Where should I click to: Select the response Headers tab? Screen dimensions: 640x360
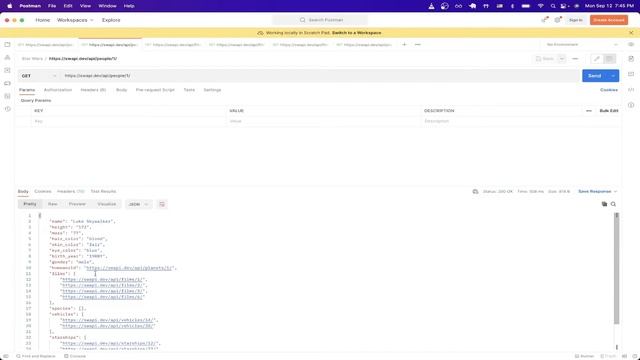(x=71, y=191)
